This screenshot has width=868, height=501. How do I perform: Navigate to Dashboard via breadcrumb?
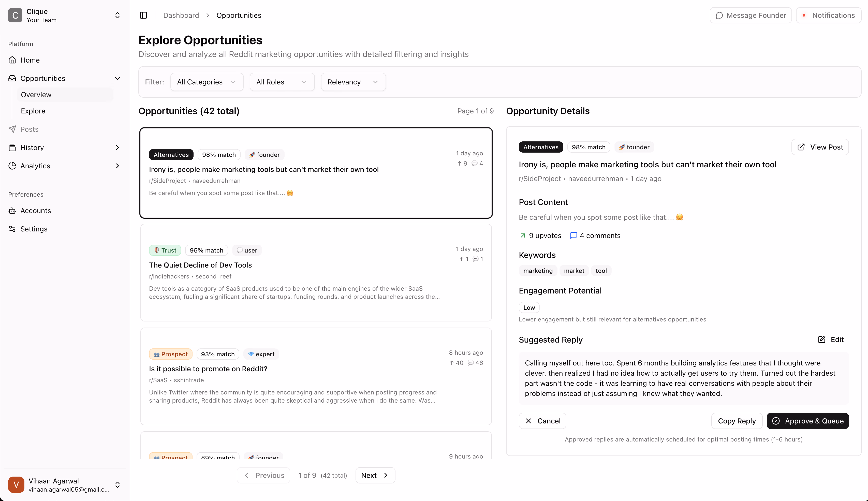tap(181, 15)
